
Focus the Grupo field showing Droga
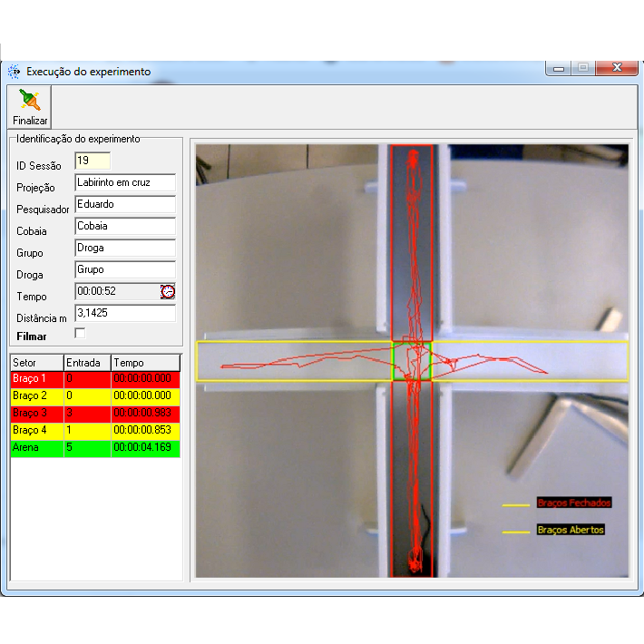pyautogui.click(x=124, y=248)
